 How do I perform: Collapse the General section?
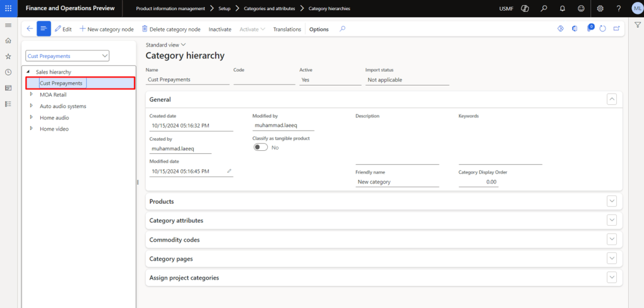(x=611, y=99)
